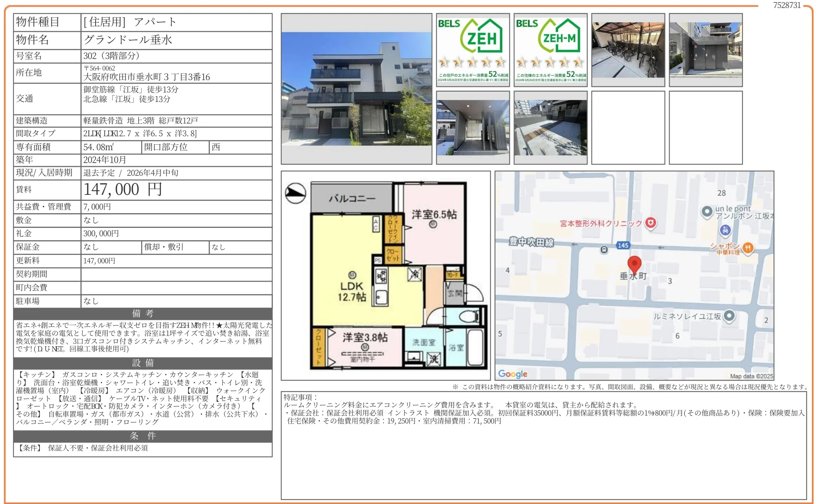Open the entrance corridor photo thumbnail

point(473,127)
